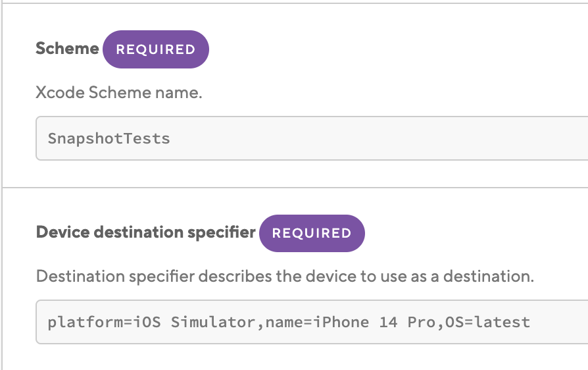Click the word 'specifier' in bold heading
Viewport: 588px width, 370px height.
(x=221, y=232)
